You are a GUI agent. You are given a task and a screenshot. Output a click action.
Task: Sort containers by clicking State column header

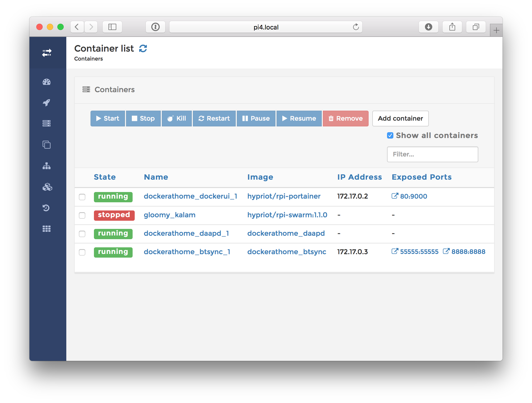pyautogui.click(x=104, y=177)
